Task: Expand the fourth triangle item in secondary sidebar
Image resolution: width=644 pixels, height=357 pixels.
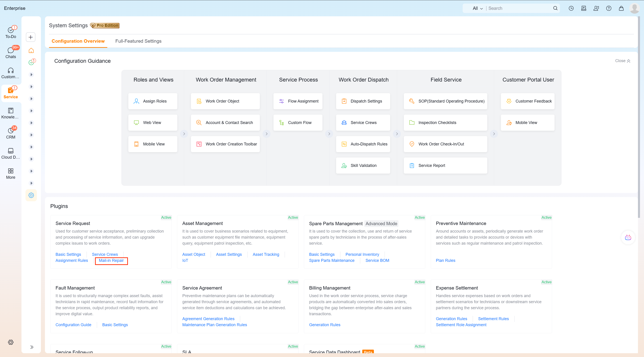Action: [31, 111]
